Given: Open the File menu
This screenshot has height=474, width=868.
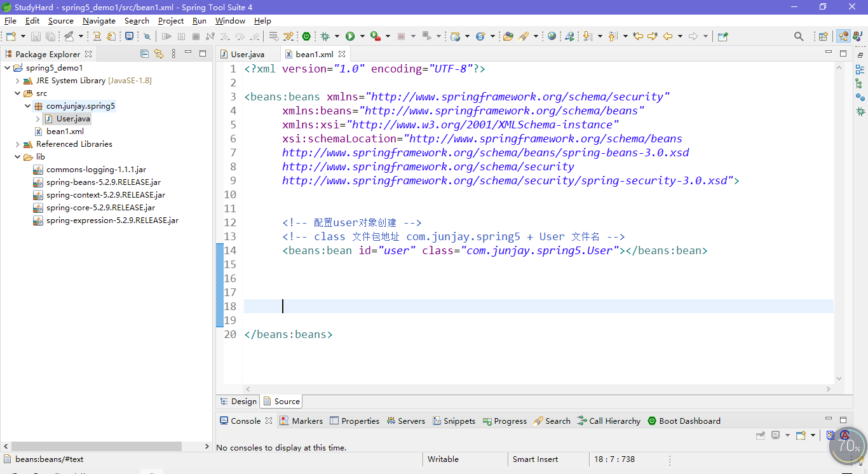Looking at the screenshot, I should (10, 20).
